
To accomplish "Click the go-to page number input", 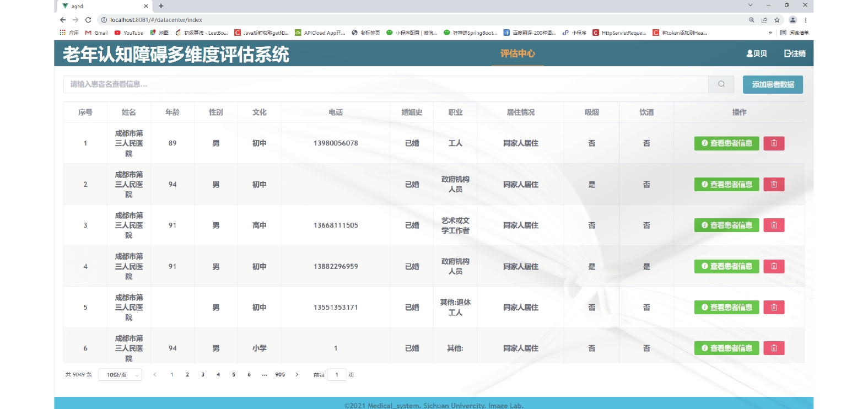I will point(337,375).
